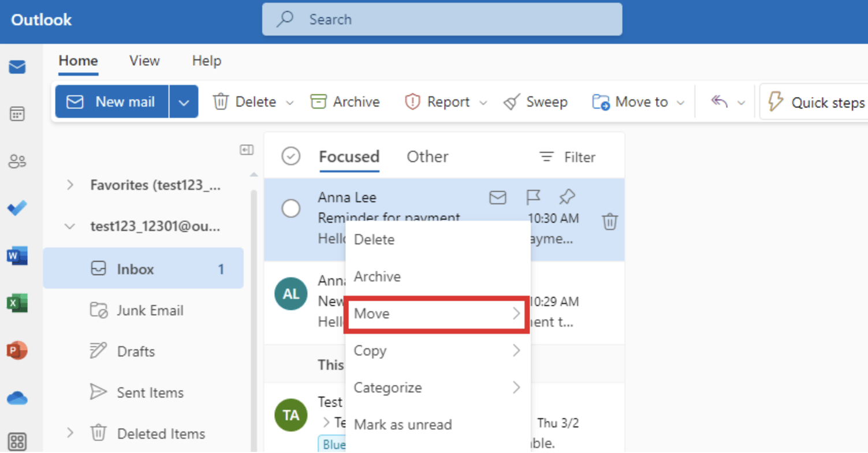
Task: Open Calendar from the left sidebar
Action: pos(17,114)
